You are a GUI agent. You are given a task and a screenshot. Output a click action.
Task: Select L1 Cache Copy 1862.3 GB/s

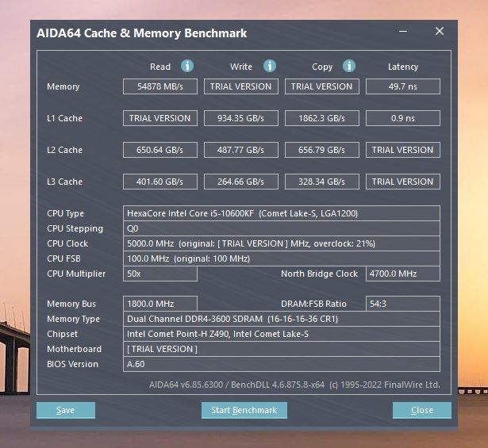(322, 118)
